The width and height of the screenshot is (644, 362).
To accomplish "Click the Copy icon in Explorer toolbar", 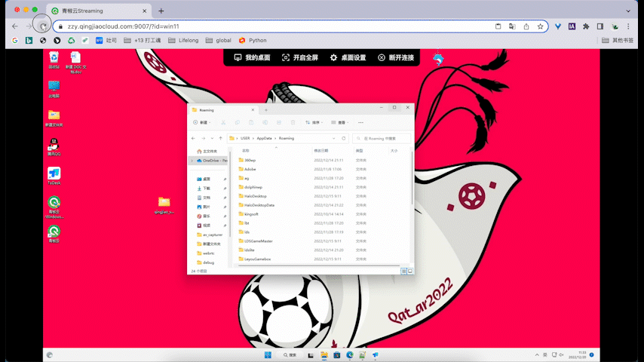I will (238, 122).
